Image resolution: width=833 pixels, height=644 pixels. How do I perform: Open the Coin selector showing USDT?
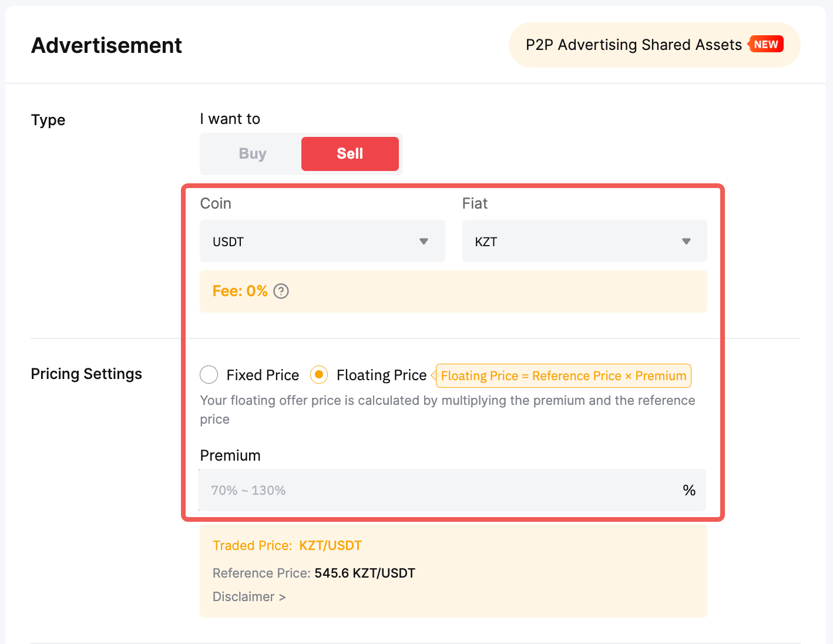322,241
